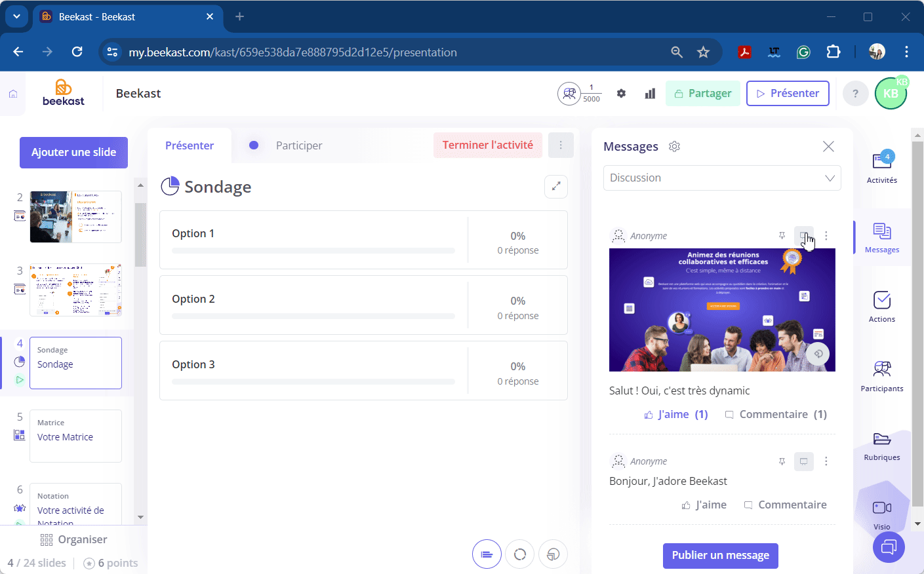Viewport: 924px width, 574px height.
Task: Like the Bonjour, J'adore Beekast message
Action: 704,505
